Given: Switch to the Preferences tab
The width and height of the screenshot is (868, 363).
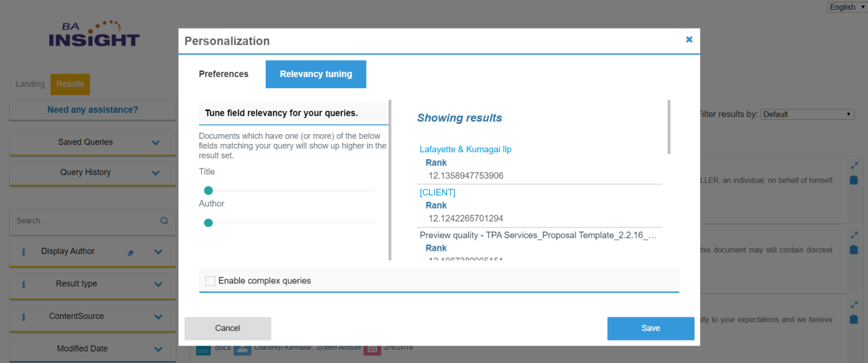Looking at the screenshot, I should [224, 74].
